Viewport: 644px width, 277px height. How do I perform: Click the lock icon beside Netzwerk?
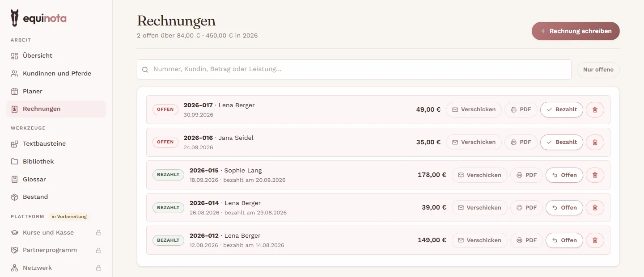pyautogui.click(x=98, y=268)
